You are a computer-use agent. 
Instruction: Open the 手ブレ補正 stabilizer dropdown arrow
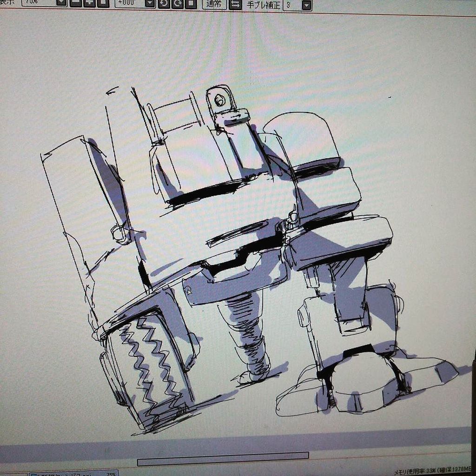[307, 5]
